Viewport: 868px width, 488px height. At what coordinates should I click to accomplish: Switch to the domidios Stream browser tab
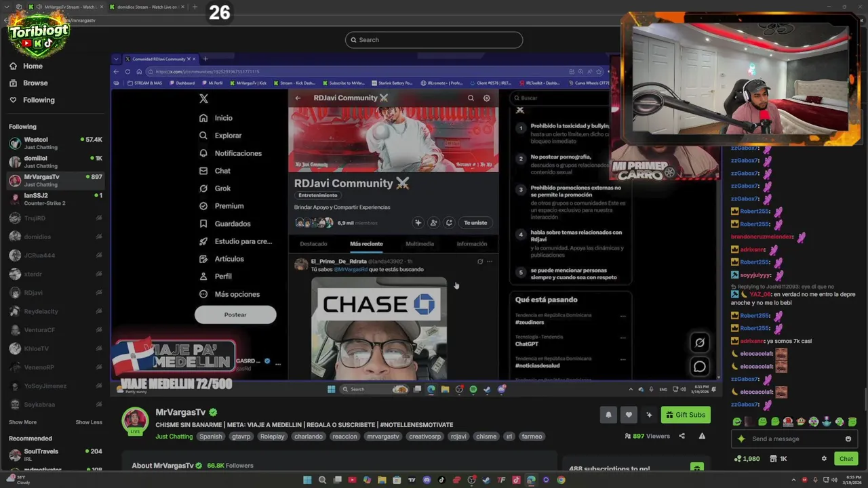click(x=146, y=7)
